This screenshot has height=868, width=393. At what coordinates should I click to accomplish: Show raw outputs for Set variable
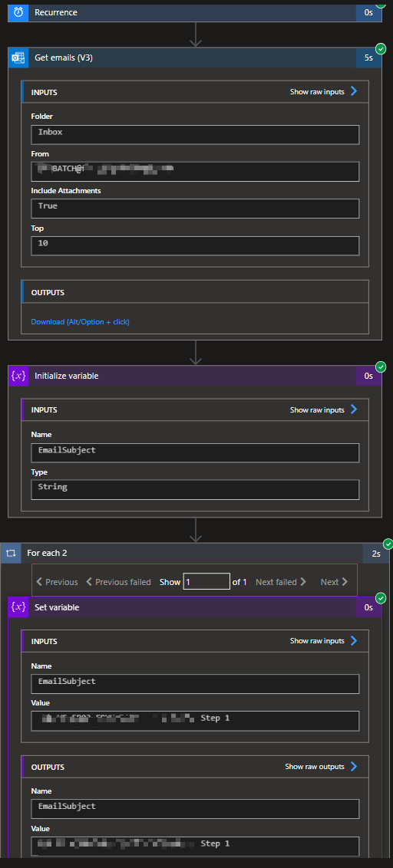pos(322,767)
